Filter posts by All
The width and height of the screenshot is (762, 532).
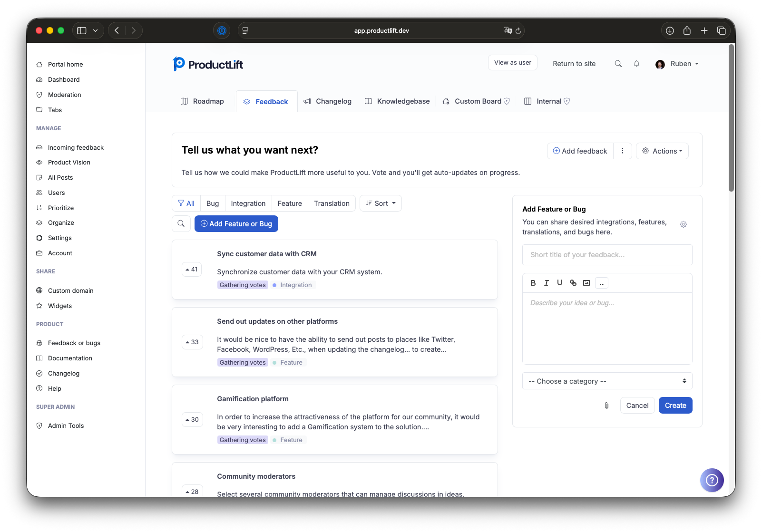coord(186,203)
